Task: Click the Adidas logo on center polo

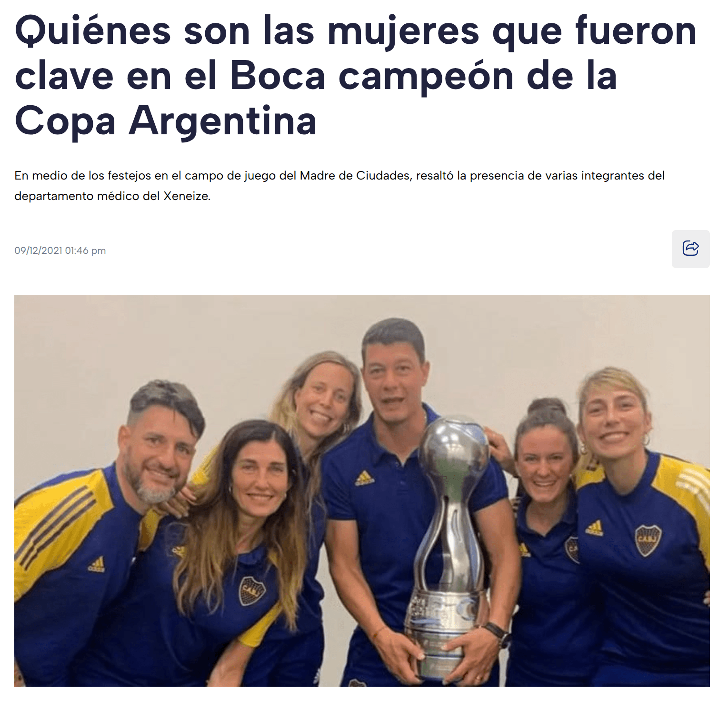Action: tap(364, 478)
